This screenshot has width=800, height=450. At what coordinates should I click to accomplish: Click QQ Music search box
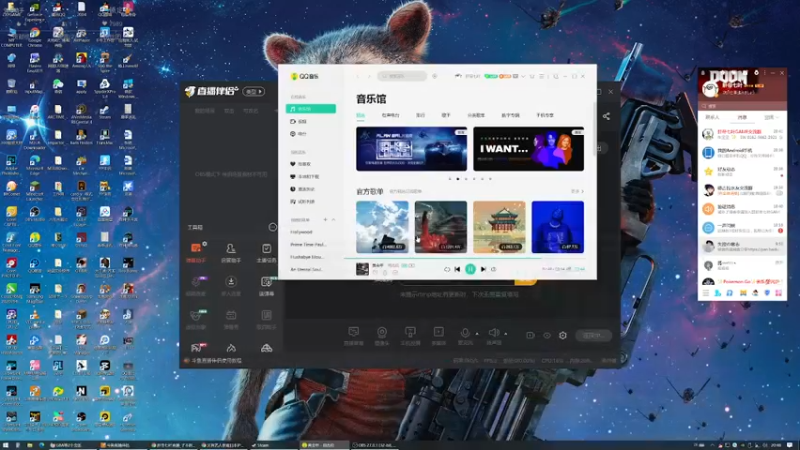coord(402,76)
